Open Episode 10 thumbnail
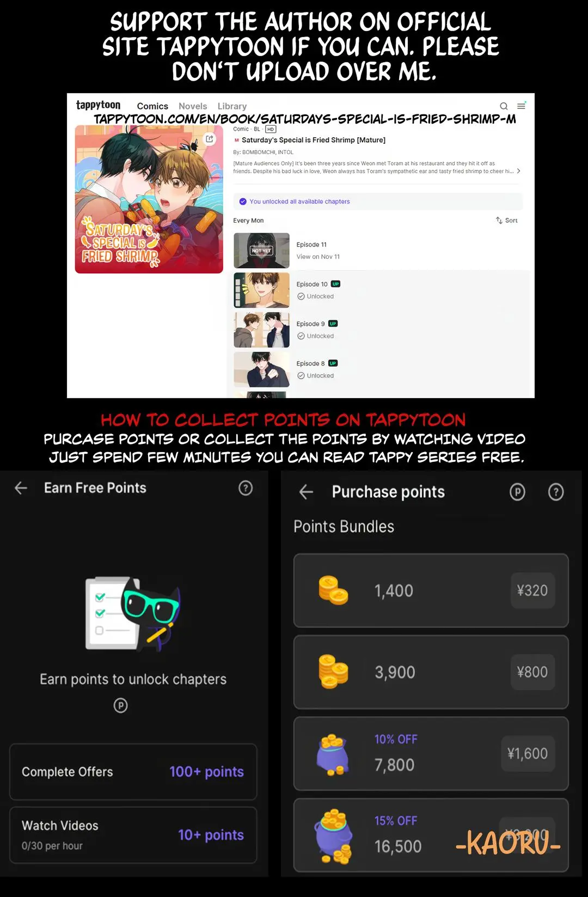 pyautogui.click(x=262, y=290)
